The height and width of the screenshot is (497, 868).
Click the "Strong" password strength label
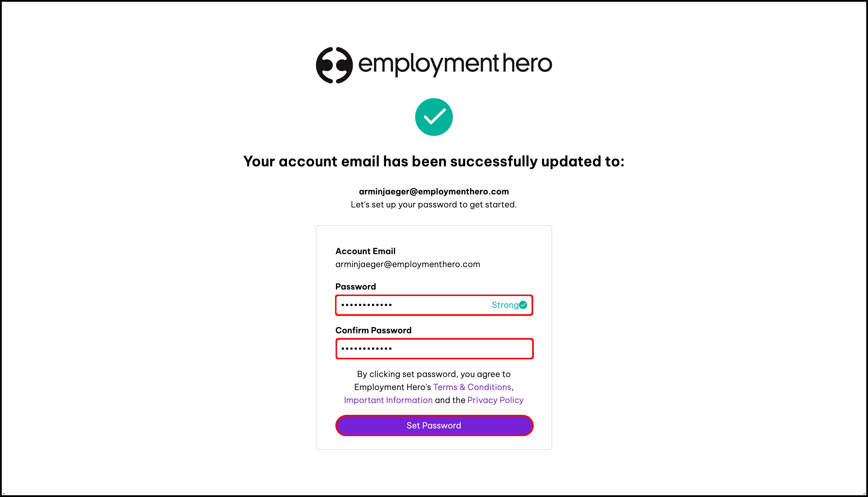click(505, 305)
